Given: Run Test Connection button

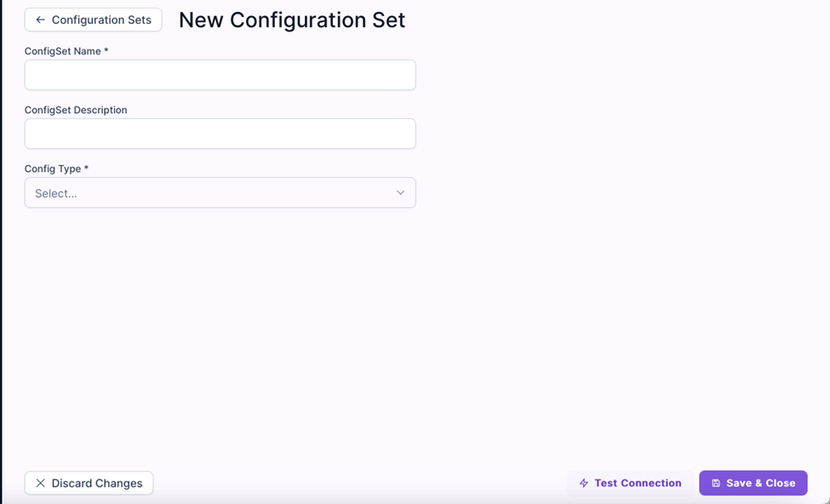Looking at the screenshot, I should (630, 483).
